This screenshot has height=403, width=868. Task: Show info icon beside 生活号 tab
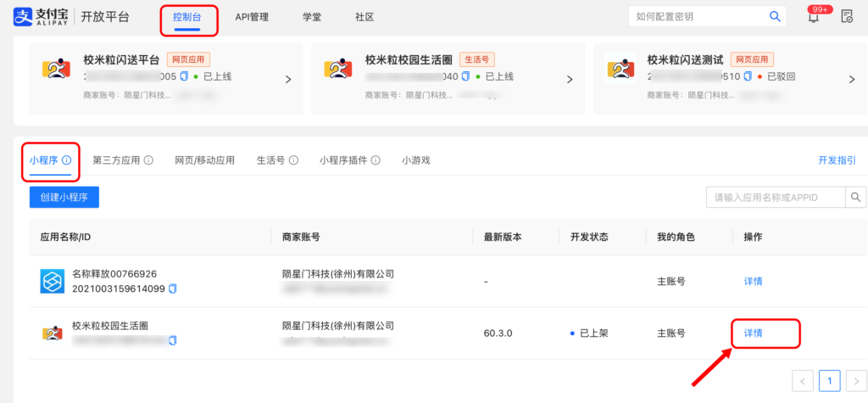coord(294,160)
